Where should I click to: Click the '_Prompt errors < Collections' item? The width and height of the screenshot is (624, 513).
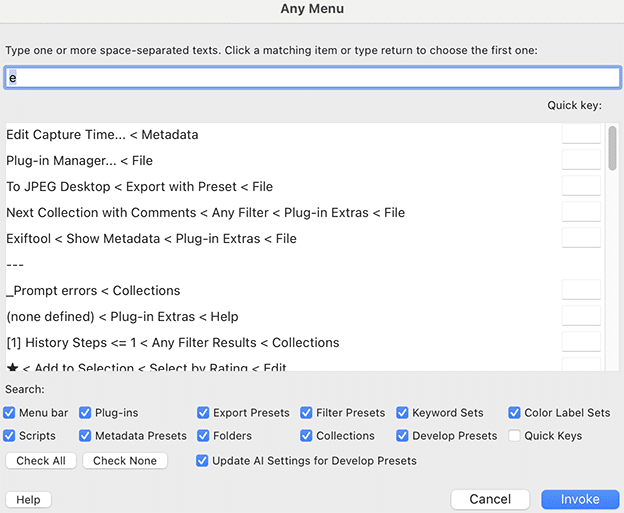93,291
